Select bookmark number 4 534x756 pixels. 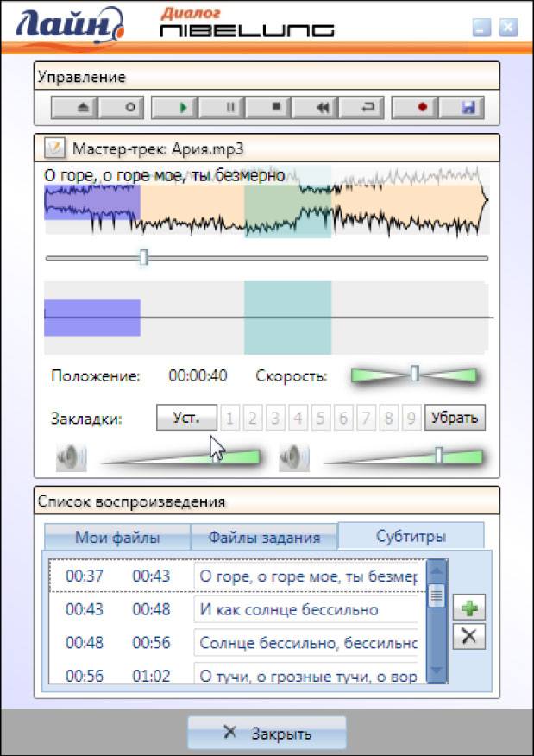coord(298,418)
